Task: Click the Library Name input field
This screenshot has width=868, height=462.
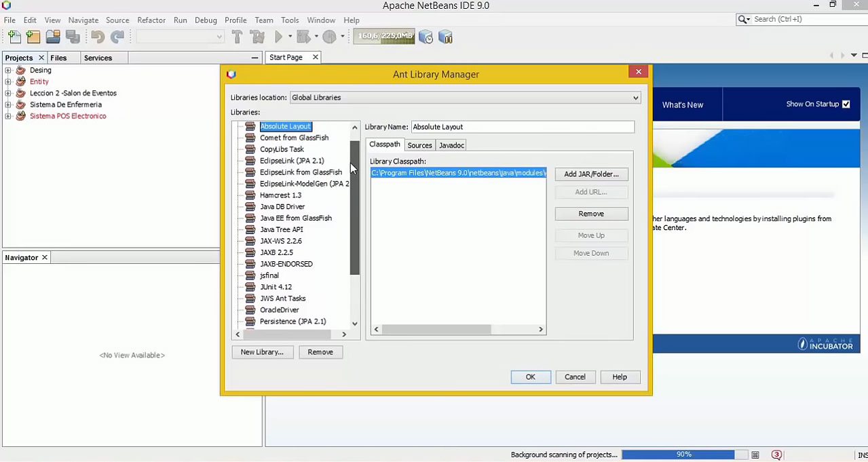Action: [x=523, y=127]
